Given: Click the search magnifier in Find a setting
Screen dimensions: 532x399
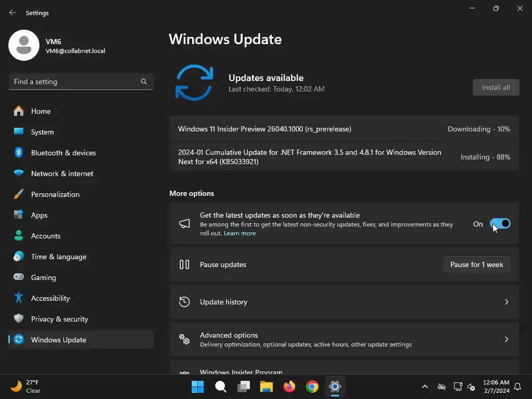Looking at the screenshot, I should click(x=144, y=82).
